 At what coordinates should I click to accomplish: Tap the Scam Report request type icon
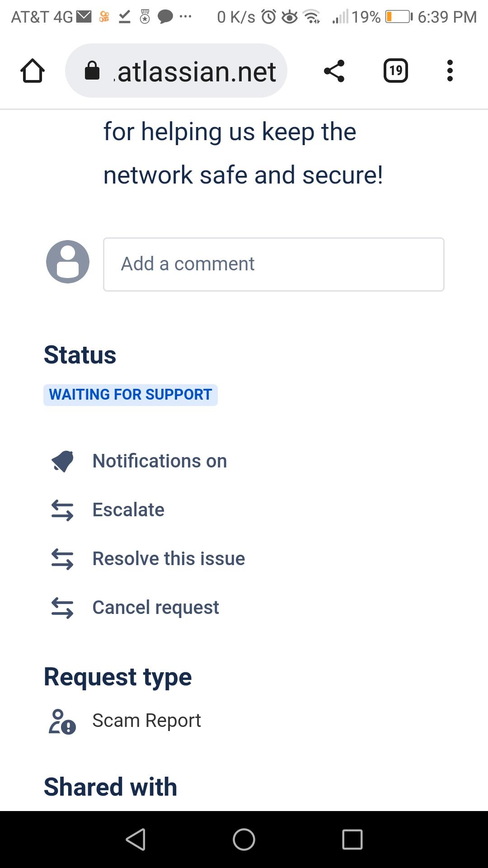(x=62, y=721)
